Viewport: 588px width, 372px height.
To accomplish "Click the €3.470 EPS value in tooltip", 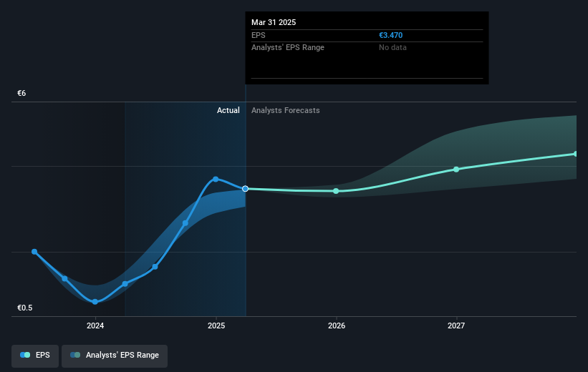I will coord(391,35).
